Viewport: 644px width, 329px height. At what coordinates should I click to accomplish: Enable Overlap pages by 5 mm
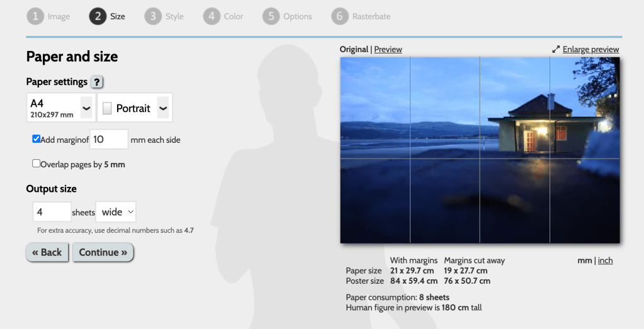click(x=37, y=164)
